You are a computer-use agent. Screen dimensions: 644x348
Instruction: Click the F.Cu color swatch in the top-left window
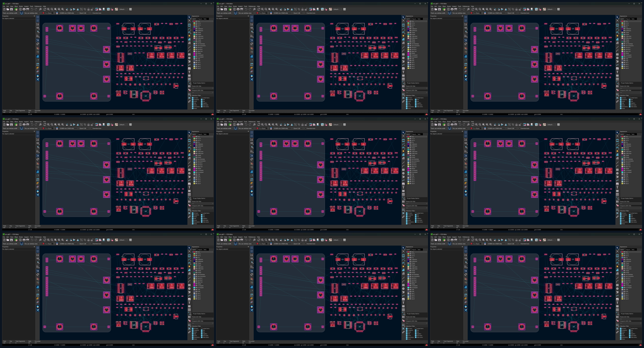(194, 21)
